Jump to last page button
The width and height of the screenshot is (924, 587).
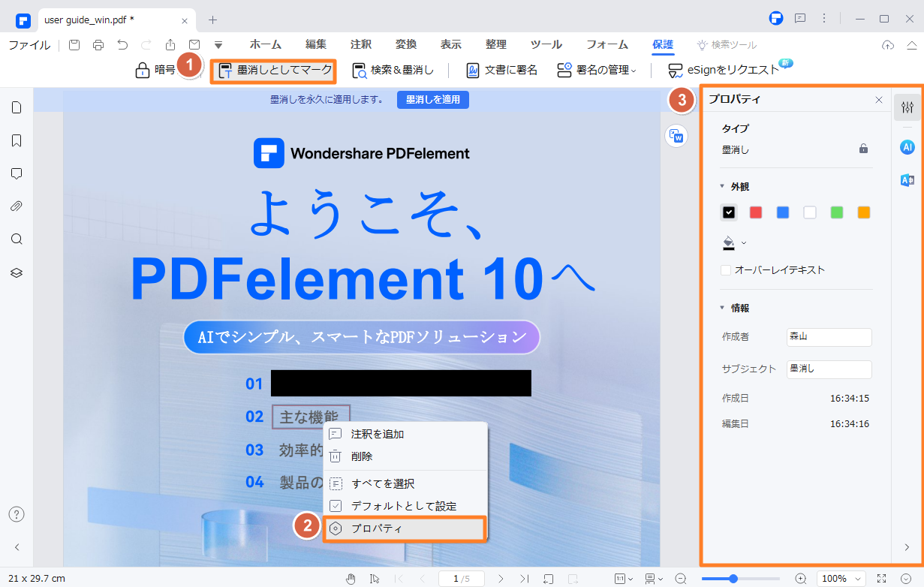tap(525, 579)
